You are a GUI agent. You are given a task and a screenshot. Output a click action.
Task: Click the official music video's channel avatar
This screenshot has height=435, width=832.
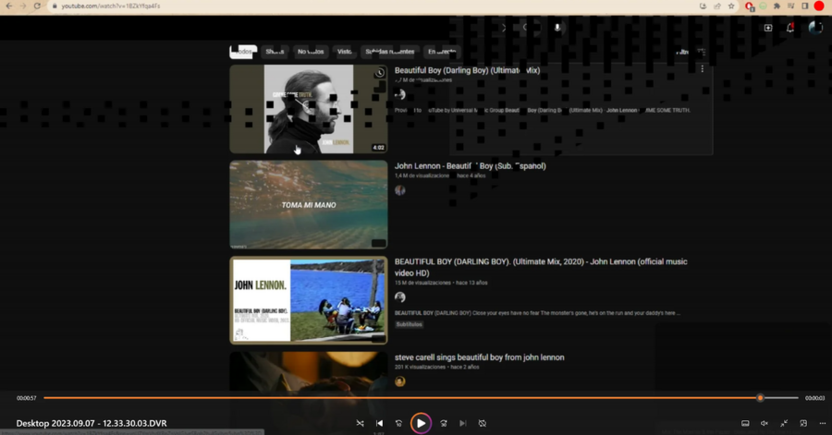(400, 297)
